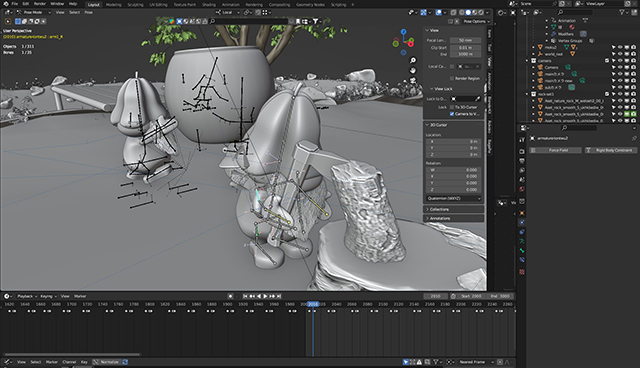Open the Quaternion rotation mode dropdown
Viewport: 640px width, 368px height.
[453, 198]
